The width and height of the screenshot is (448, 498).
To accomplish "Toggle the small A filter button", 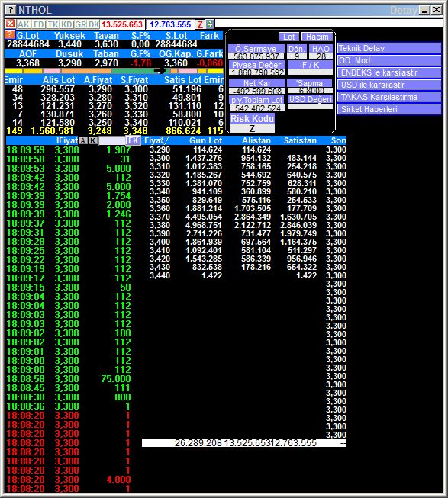I will coord(82,140).
